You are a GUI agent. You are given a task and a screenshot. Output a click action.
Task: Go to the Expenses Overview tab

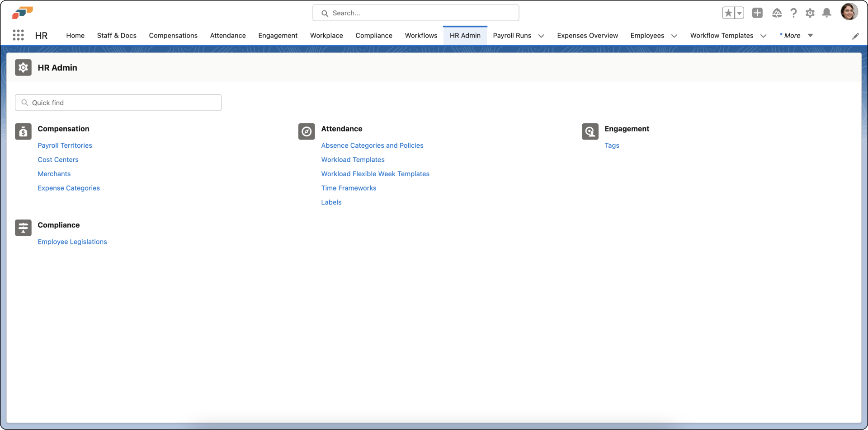(x=587, y=36)
